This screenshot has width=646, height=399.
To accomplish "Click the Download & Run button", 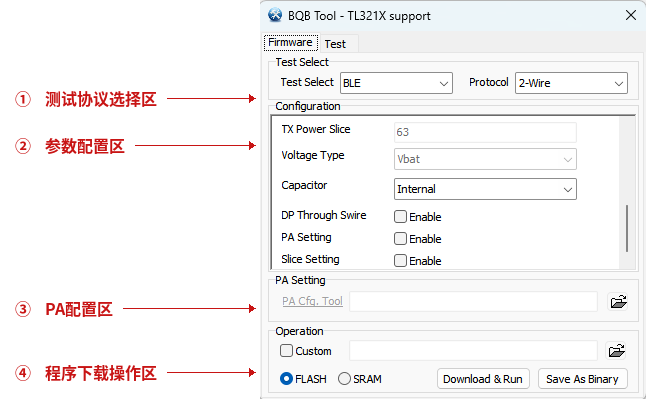I will (483, 379).
